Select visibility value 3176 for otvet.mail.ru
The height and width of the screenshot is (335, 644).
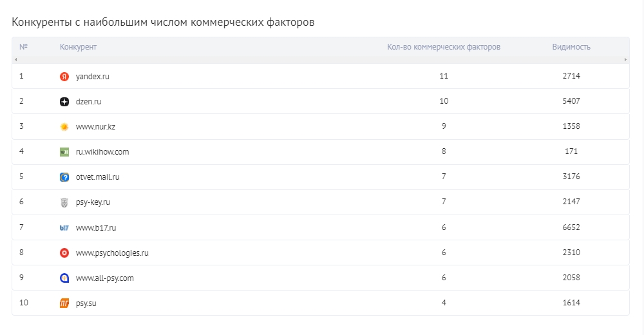pyautogui.click(x=571, y=177)
